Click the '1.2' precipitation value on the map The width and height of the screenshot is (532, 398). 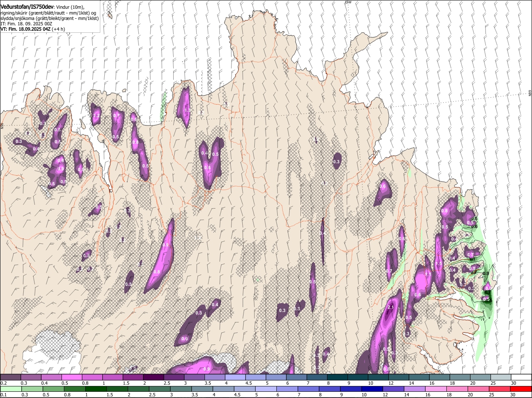point(97,115)
